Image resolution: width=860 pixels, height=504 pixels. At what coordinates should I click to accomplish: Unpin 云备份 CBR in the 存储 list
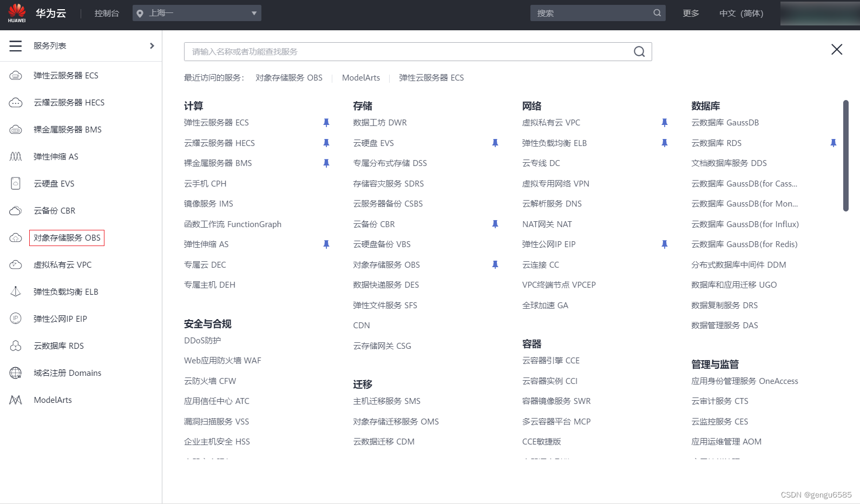495,224
